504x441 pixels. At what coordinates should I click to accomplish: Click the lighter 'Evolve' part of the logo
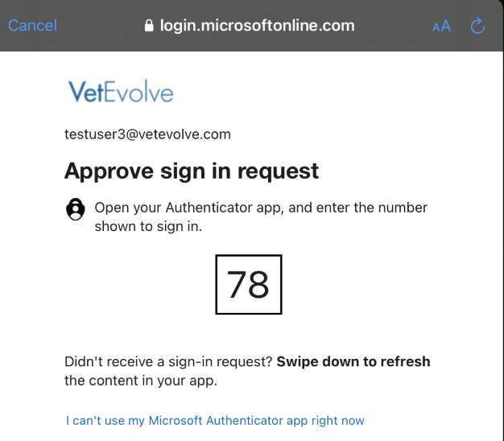click(139, 92)
